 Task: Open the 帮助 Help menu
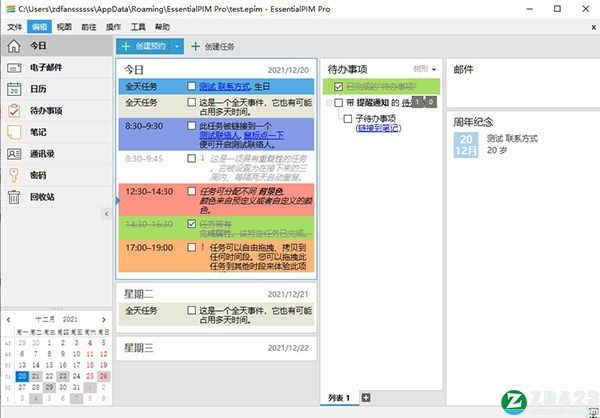coord(162,27)
